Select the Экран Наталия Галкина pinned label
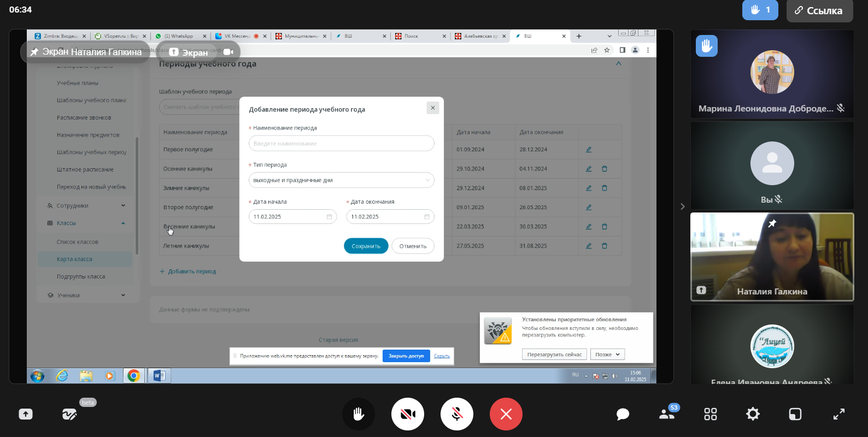Image resolution: width=868 pixels, height=437 pixels. 86,52
